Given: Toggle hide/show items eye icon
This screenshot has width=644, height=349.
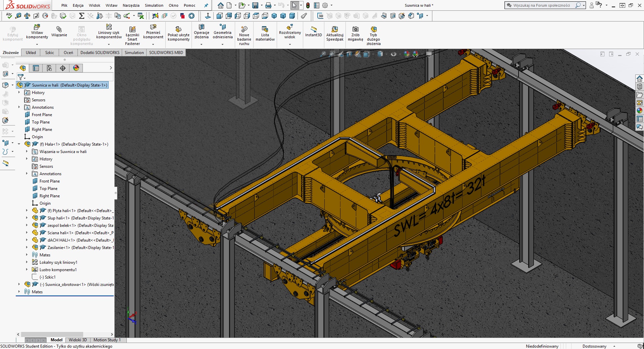Looking at the screenshot, I should click(393, 54).
